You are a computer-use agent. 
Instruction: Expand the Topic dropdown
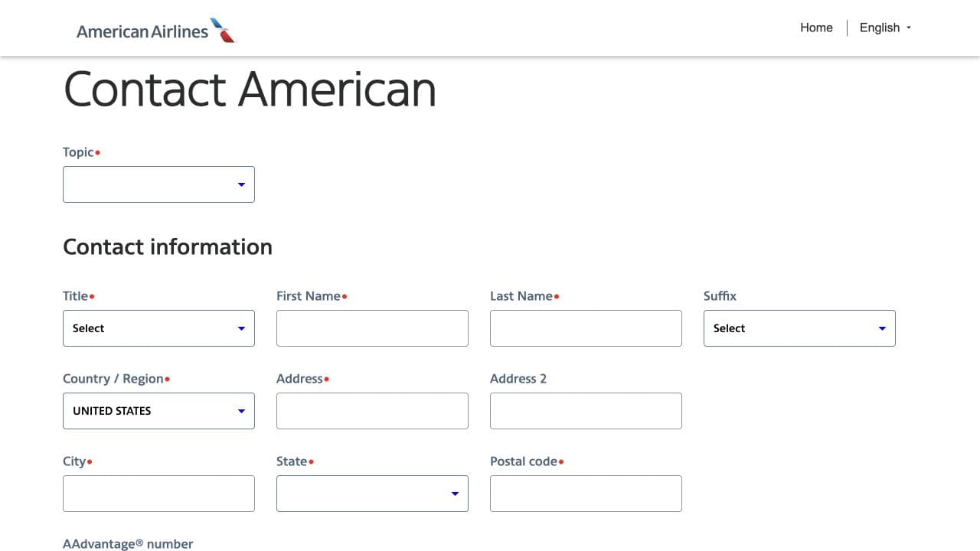coord(158,184)
